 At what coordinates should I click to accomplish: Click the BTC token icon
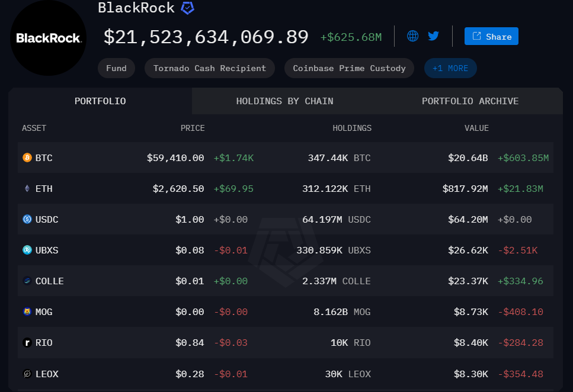coord(26,158)
